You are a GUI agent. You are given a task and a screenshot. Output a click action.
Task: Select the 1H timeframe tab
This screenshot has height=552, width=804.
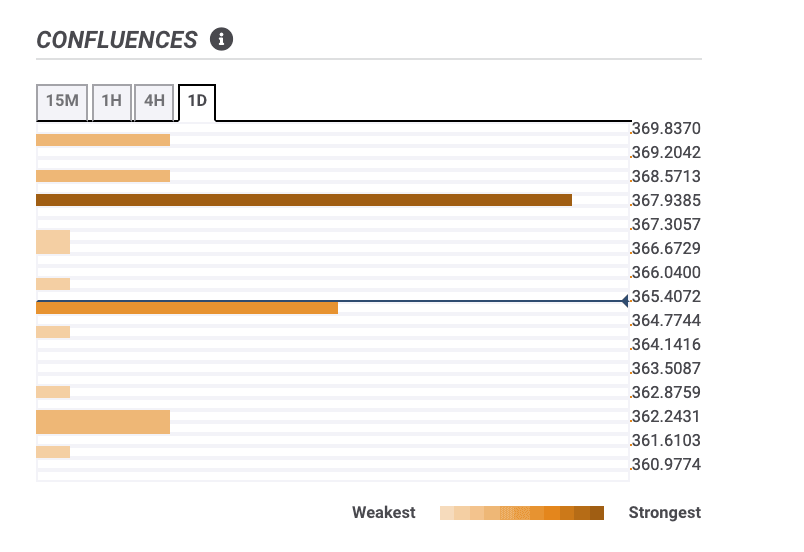click(111, 101)
